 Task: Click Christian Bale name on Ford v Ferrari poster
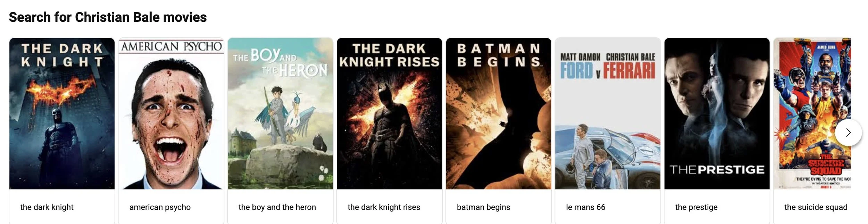point(631,57)
